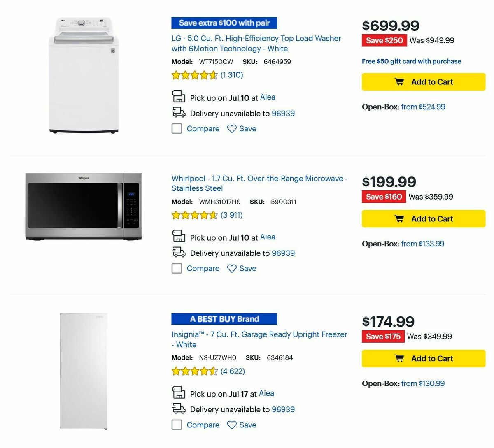Click the delivery truck icon for the LG washer
This screenshot has height=448, width=494.
178,112
